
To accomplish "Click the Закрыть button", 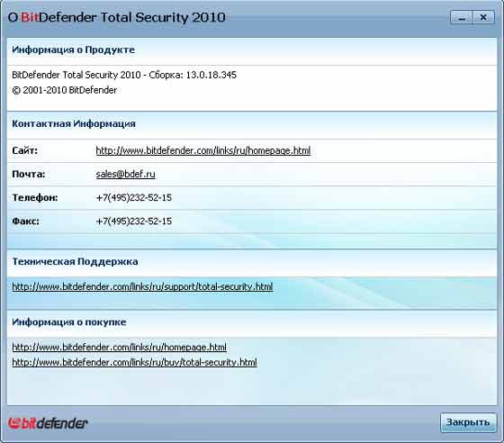I will point(468,422).
